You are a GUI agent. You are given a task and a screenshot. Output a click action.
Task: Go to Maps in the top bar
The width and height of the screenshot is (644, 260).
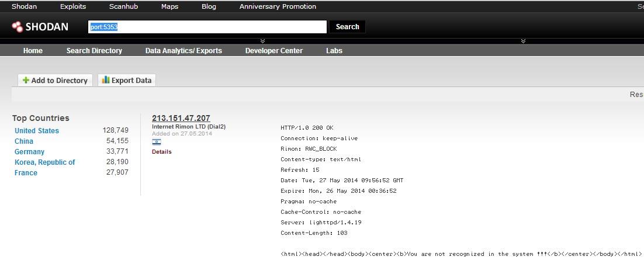(169, 6)
